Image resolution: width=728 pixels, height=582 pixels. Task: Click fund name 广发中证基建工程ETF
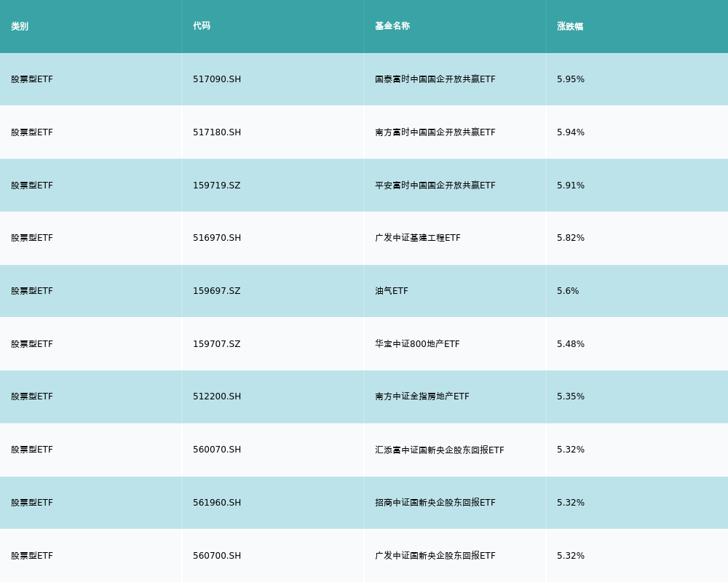[x=418, y=238]
